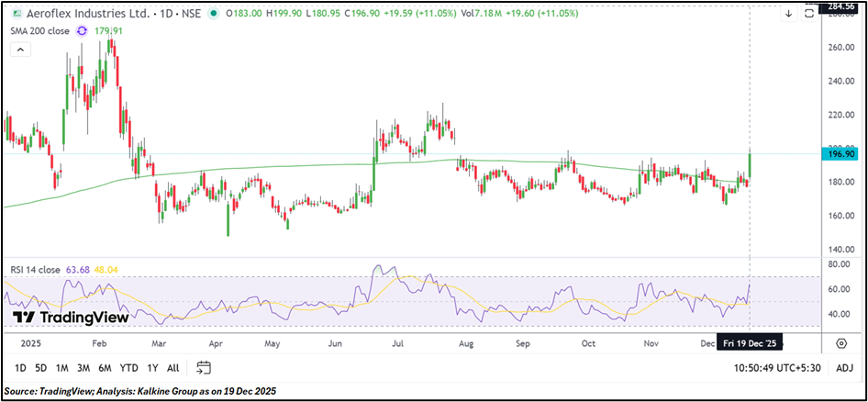Show All available data range
Screen dimensions: 868x402
point(172,368)
